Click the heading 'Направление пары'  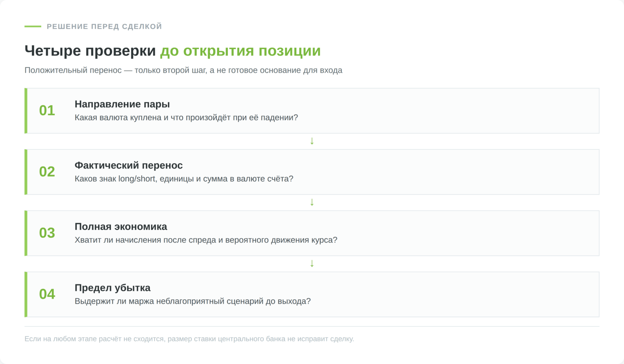point(122,104)
